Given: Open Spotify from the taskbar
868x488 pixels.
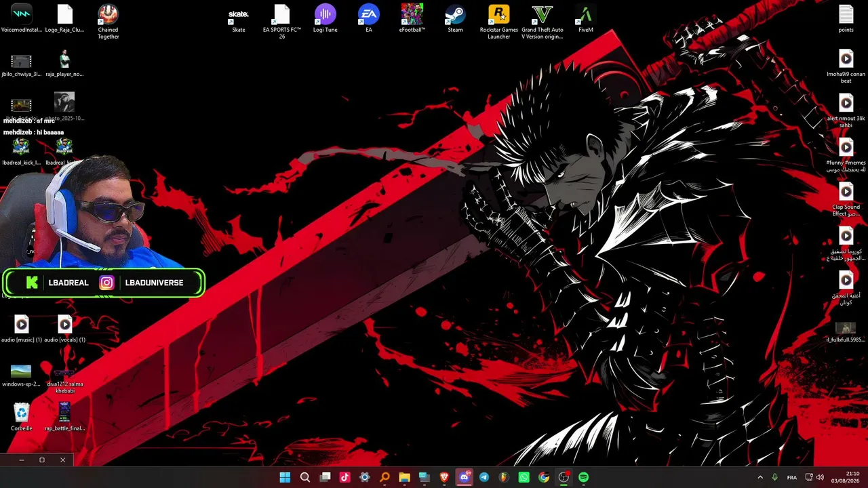Looking at the screenshot, I should [583, 477].
